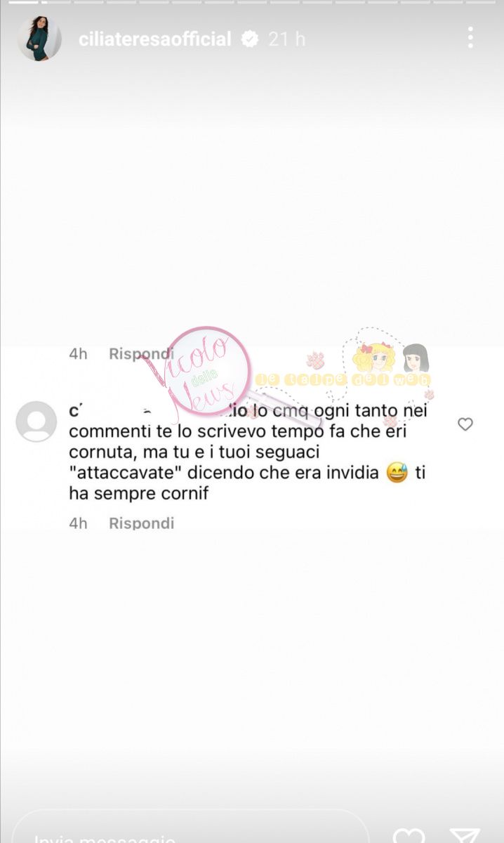The width and height of the screenshot is (504, 843).
Task: Tap the verified badge beside the username
Action: 249,39
